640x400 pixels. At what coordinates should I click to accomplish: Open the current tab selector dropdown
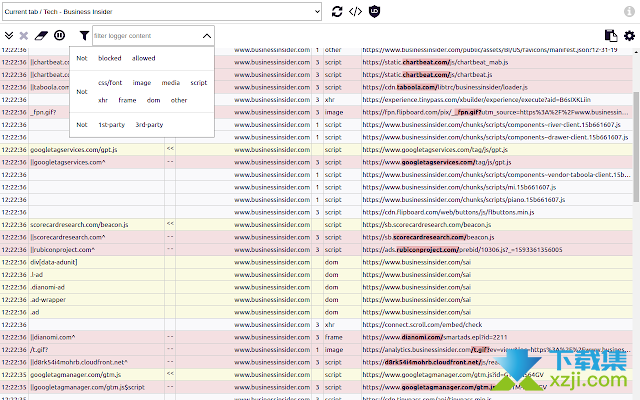162,11
